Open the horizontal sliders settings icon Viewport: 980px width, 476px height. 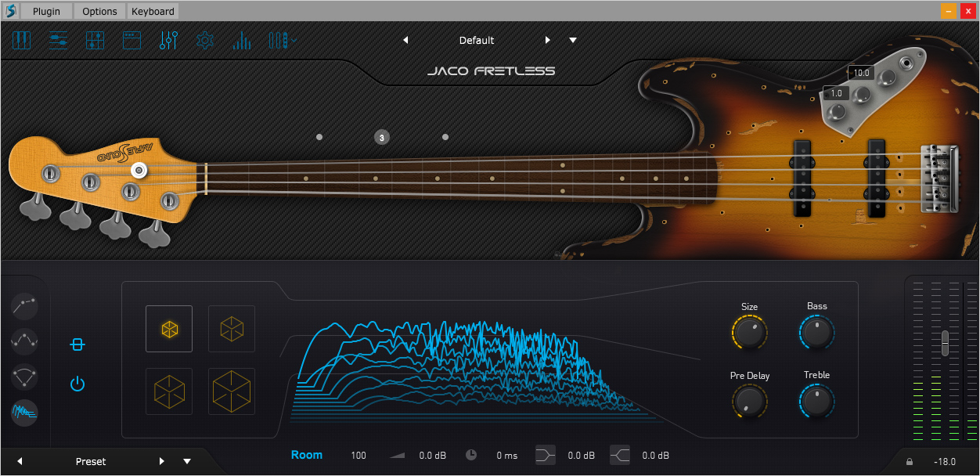(x=58, y=40)
